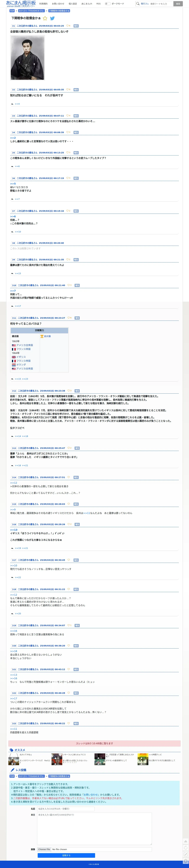Viewport: 189px width, 868px height.
Task: Click post number >12 anchor
Action: 14,391
